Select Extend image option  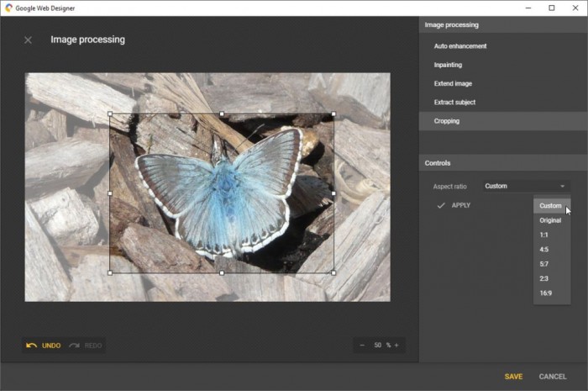coord(453,83)
